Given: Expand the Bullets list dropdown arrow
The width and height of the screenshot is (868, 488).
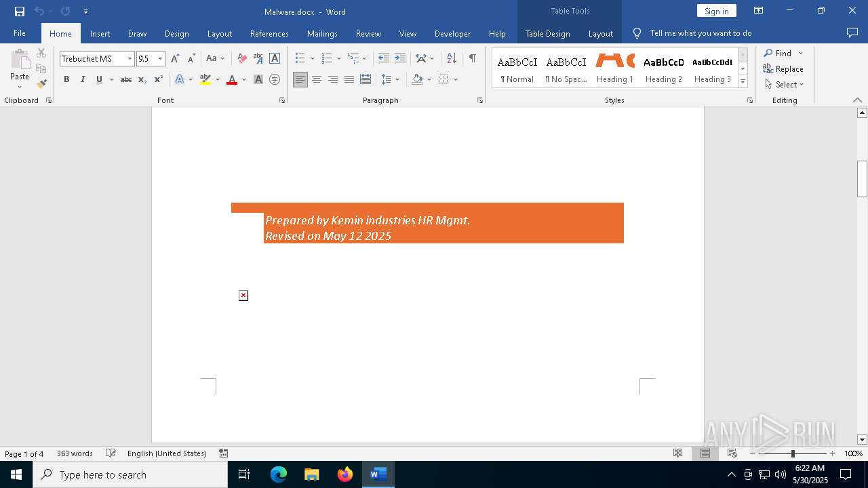Looking at the screenshot, I should pyautogui.click(x=312, y=59).
